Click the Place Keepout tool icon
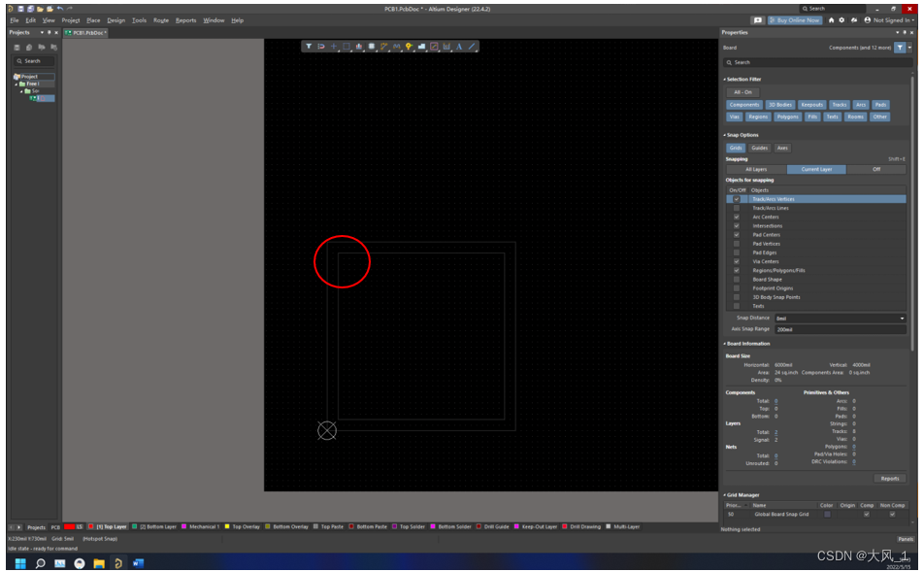Screen dimensions: 924x572 click(434, 47)
